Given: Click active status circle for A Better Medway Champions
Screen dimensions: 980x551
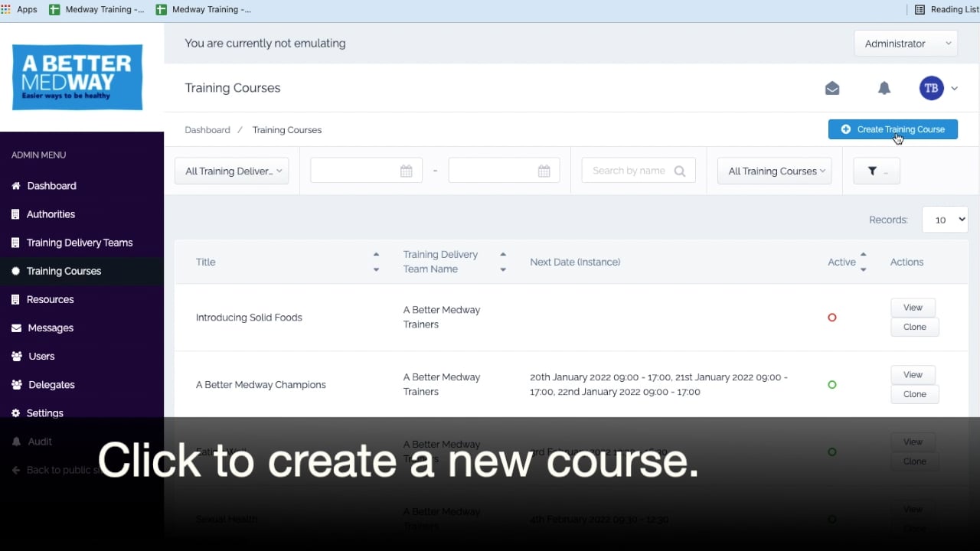Looking at the screenshot, I should coord(832,385).
